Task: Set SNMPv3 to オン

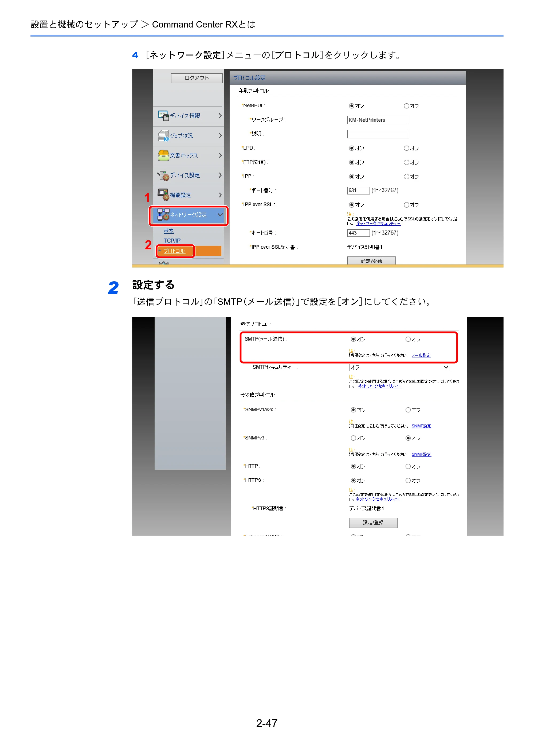Action: pyautogui.click(x=353, y=438)
